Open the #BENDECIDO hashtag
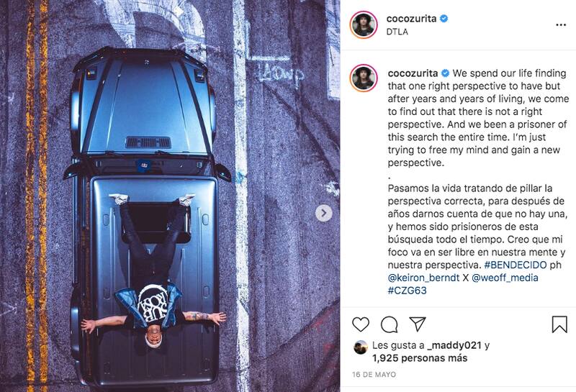The width and height of the screenshot is (576, 392). pos(516,265)
